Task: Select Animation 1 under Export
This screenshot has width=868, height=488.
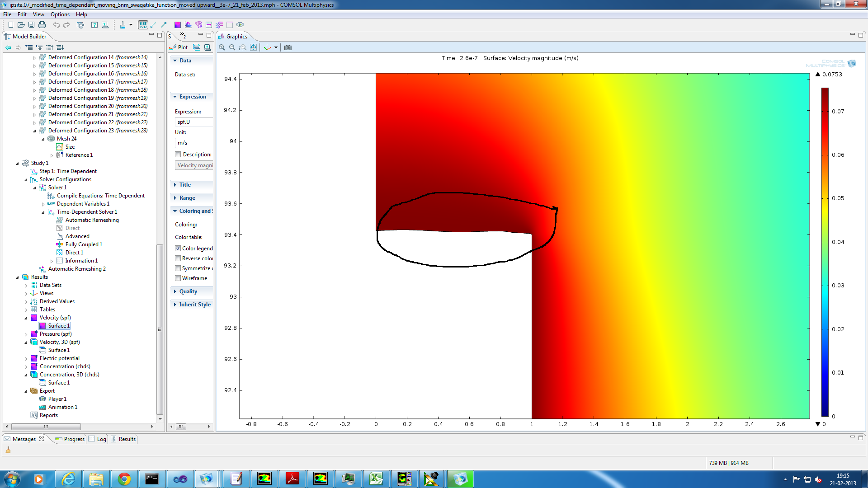Action: point(62,407)
